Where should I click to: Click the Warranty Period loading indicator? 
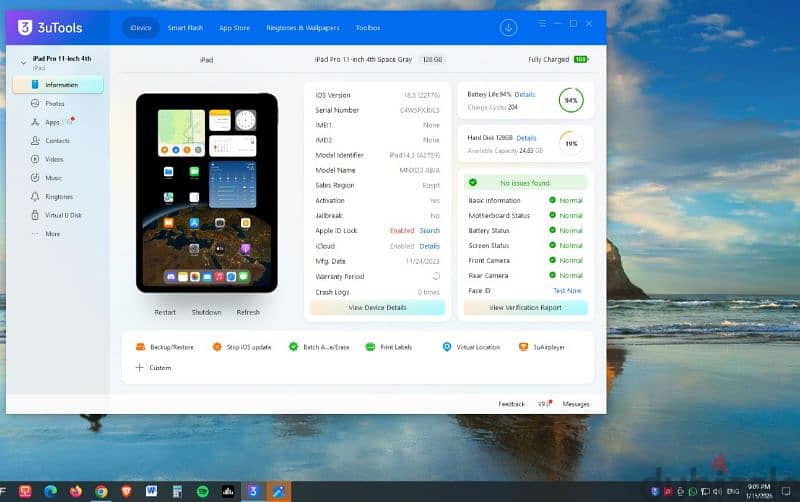point(436,276)
